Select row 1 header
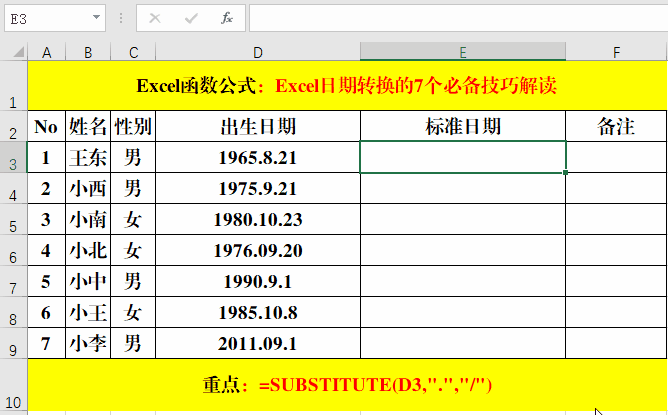This screenshot has height=415, width=668. click(14, 86)
